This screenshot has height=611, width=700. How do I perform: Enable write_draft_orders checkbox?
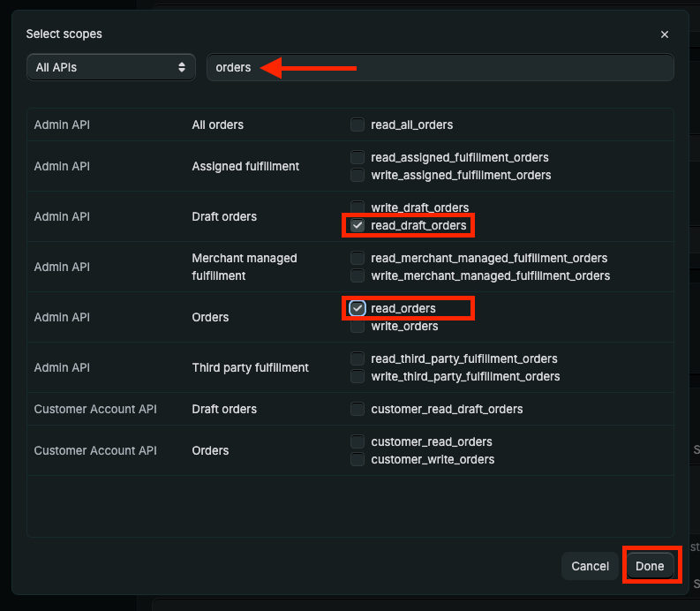pos(358,207)
